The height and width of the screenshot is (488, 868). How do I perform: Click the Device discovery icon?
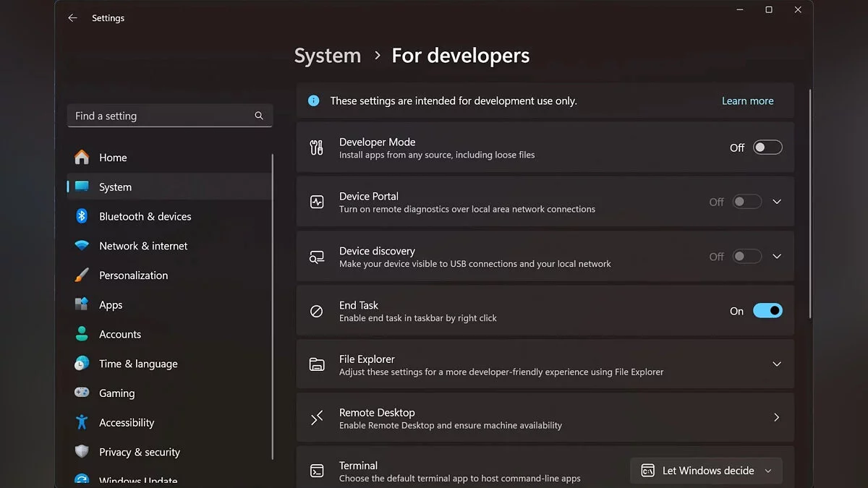pos(316,257)
